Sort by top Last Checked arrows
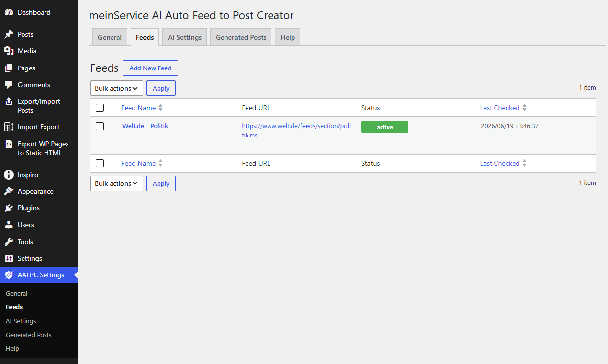608x364 pixels. (524, 108)
